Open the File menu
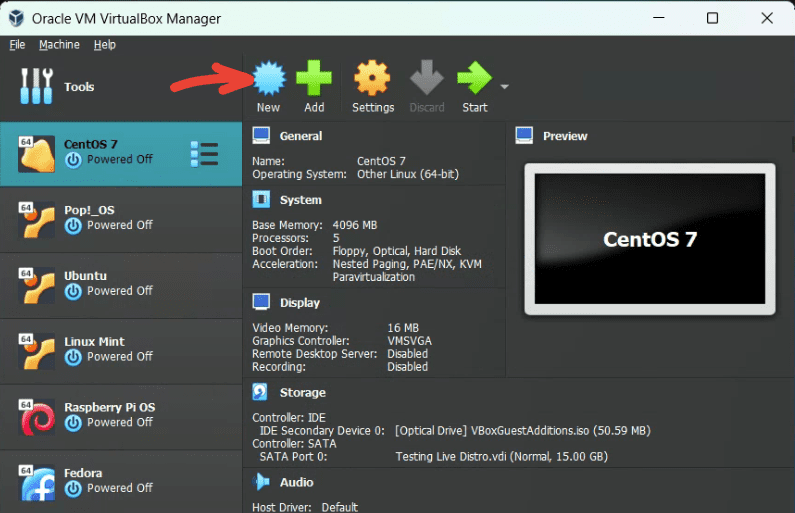The height and width of the screenshot is (513, 795). [x=17, y=45]
